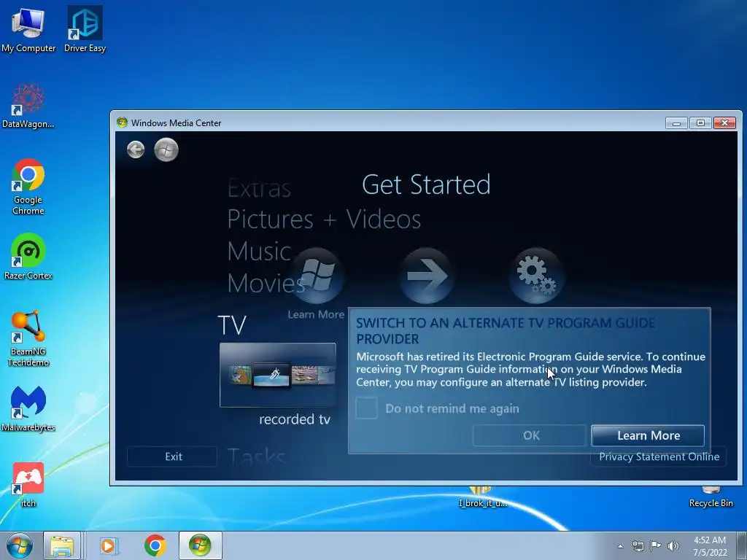Open the Action Center flag icon
Viewport: 747px width, 560px height.
[656, 546]
